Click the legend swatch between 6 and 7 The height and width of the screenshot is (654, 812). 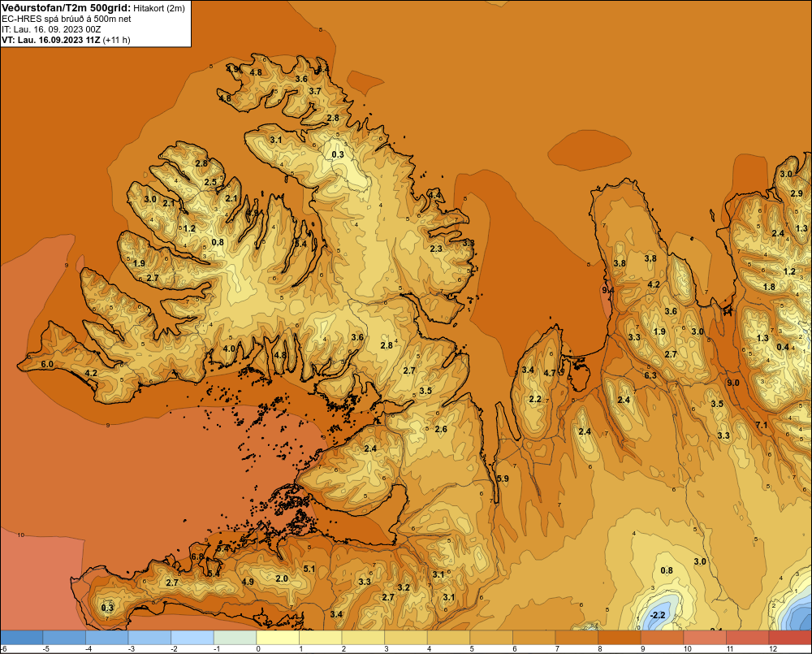click(x=534, y=638)
